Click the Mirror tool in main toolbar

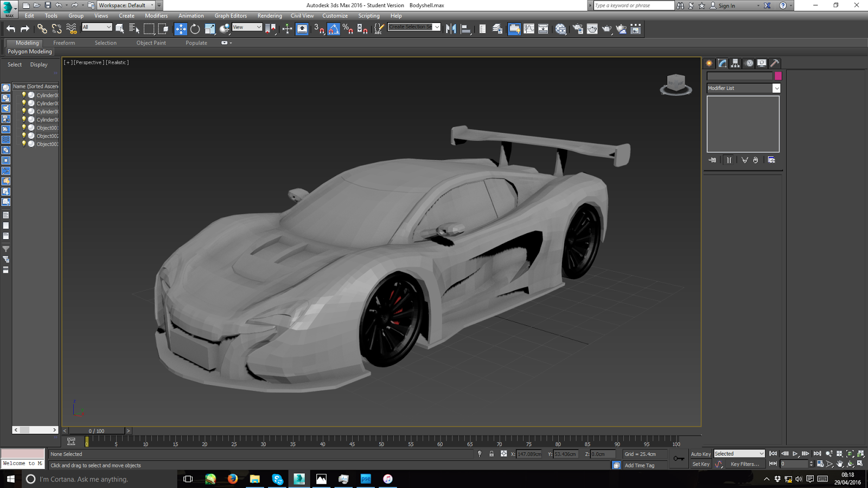pyautogui.click(x=451, y=29)
